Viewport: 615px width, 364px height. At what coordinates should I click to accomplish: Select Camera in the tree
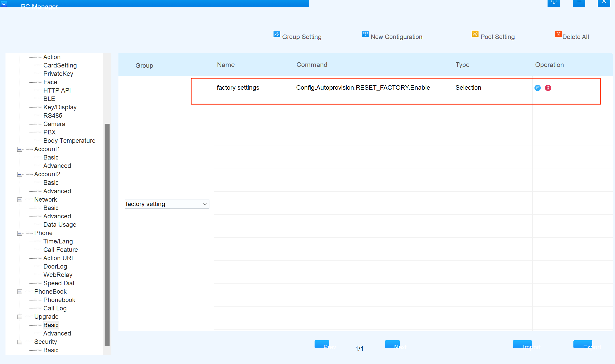pos(54,124)
